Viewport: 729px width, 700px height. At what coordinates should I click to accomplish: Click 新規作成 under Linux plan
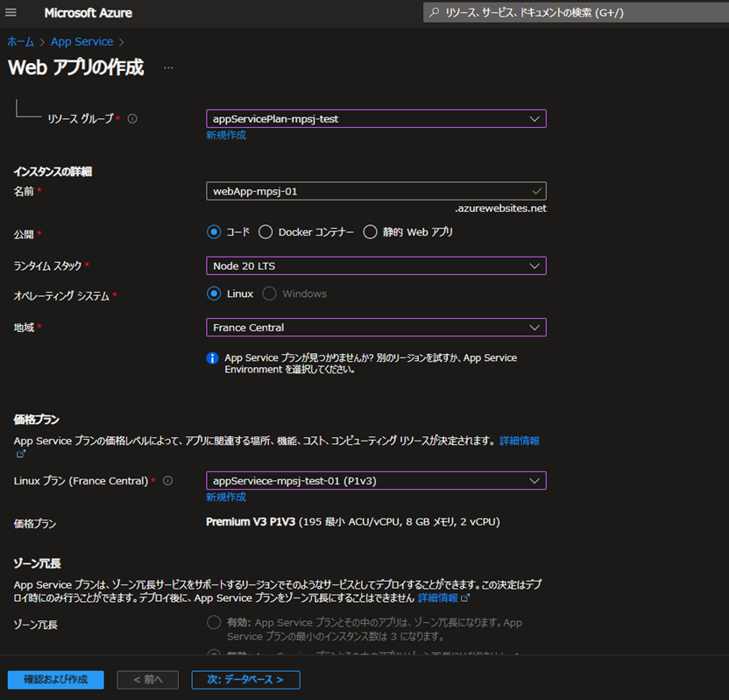(x=226, y=498)
